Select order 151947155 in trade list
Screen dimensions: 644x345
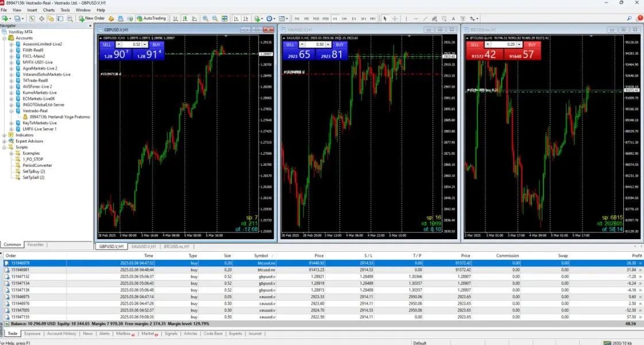(21, 317)
